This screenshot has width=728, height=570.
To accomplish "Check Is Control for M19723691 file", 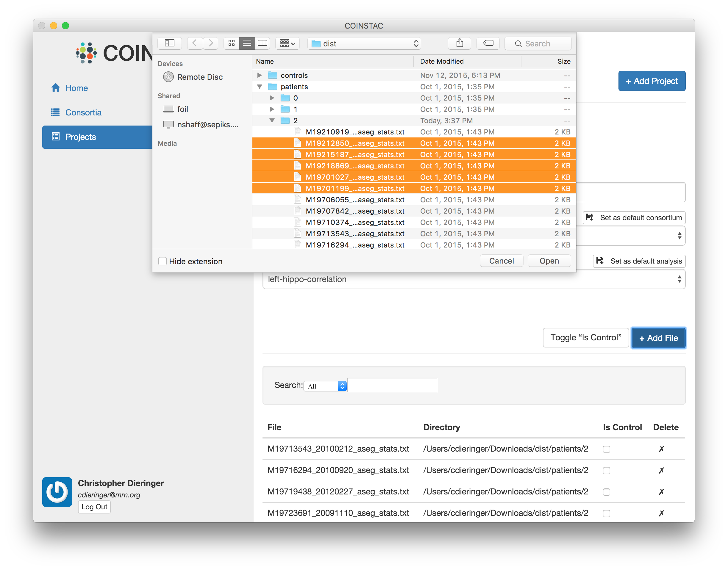I will pos(606,513).
